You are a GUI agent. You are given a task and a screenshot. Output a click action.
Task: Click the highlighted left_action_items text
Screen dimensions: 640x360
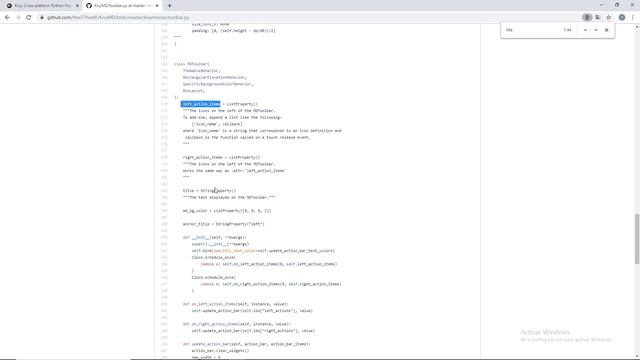[201, 104]
